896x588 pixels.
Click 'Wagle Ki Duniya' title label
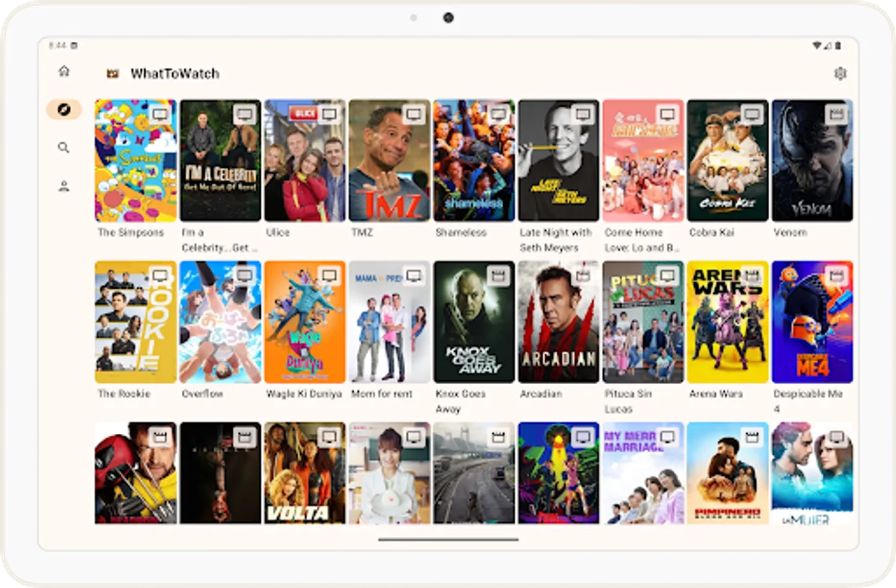(x=304, y=394)
